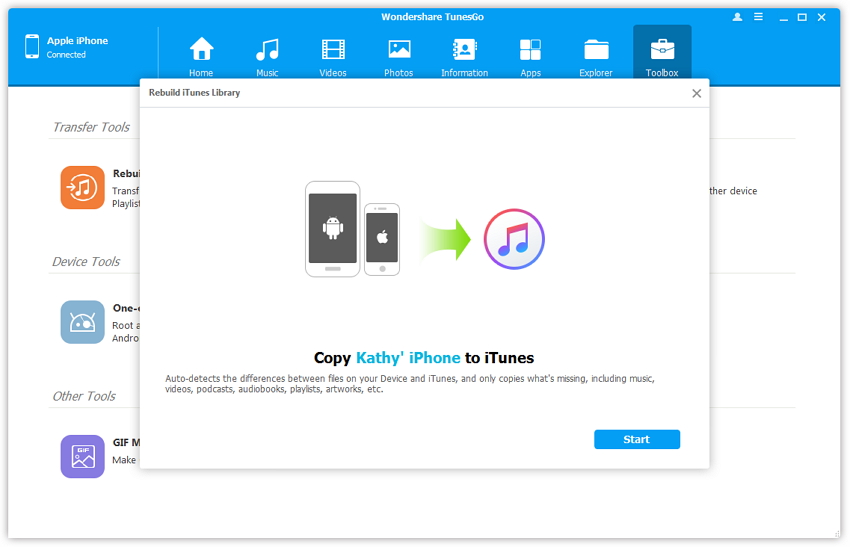Go to the Apps section

coord(530,56)
